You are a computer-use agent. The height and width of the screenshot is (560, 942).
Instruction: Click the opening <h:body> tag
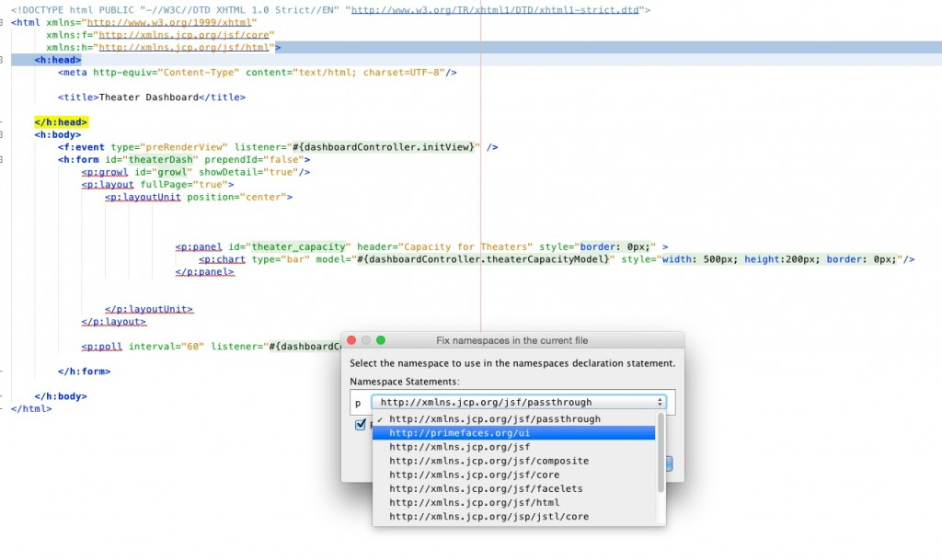pos(58,135)
